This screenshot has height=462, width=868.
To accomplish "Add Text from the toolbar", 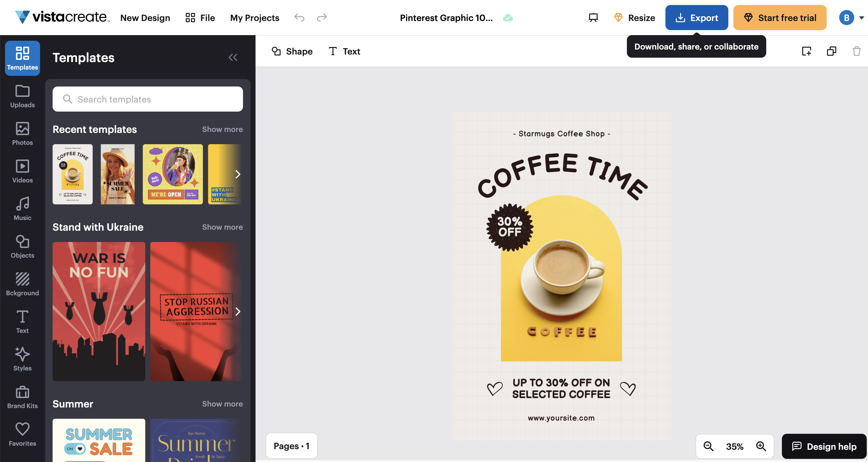I will [344, 51].
